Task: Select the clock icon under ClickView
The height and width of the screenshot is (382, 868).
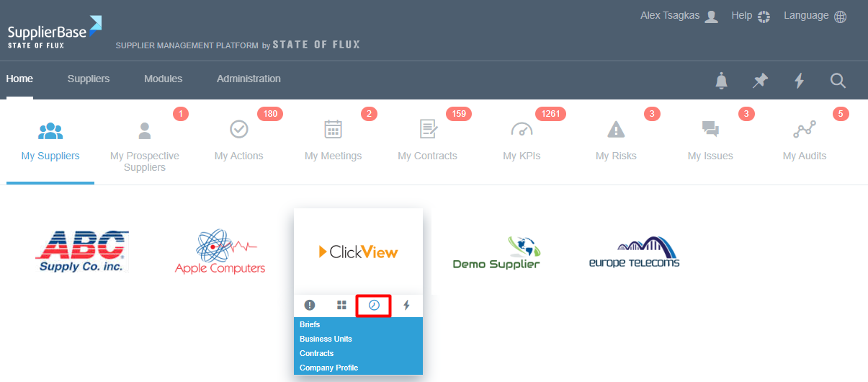Action: point(374,305)
